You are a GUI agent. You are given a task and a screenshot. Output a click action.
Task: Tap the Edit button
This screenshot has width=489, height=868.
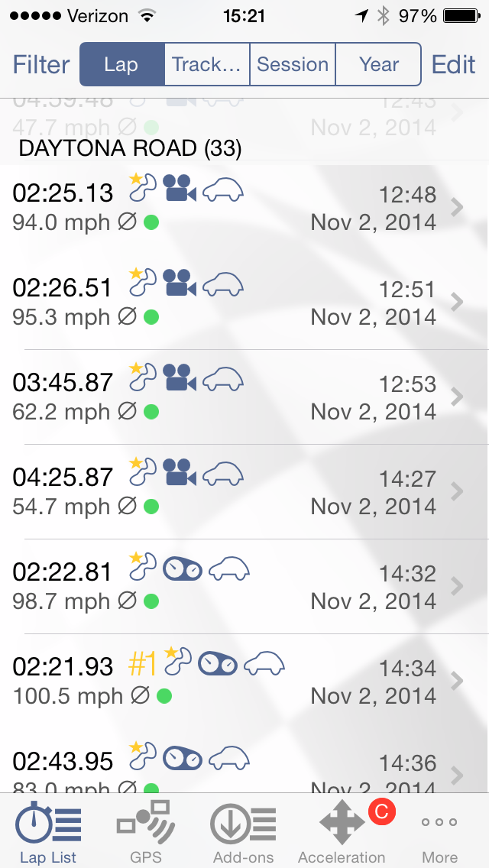coord(453,65)
